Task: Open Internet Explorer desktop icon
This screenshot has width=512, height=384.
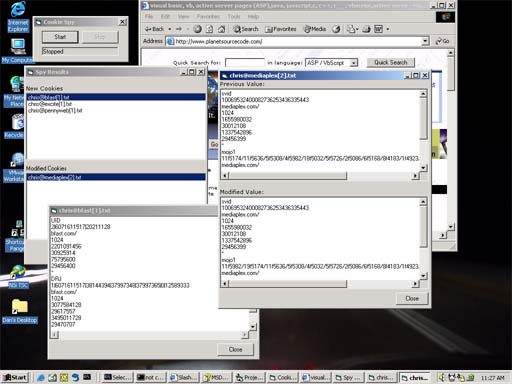Action: pos(18,17)
